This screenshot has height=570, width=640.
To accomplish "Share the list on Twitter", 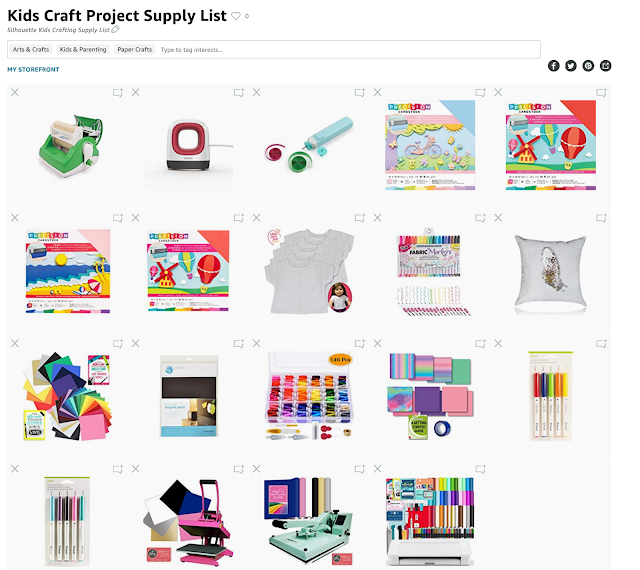I will click(571, 66).
